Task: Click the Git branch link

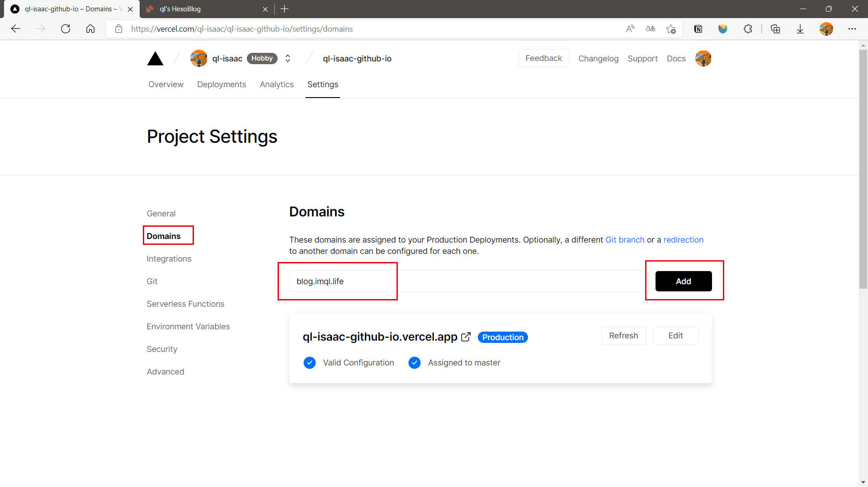Action: (625, 240)
